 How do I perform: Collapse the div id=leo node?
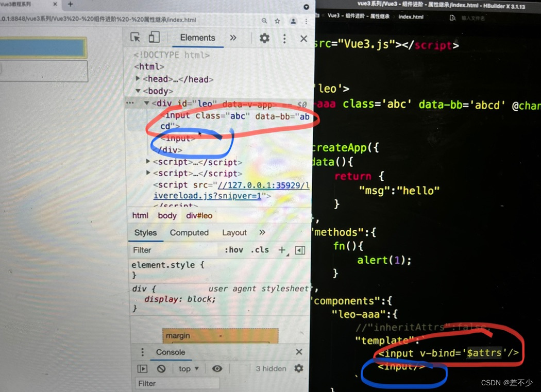tap(146, 103)
